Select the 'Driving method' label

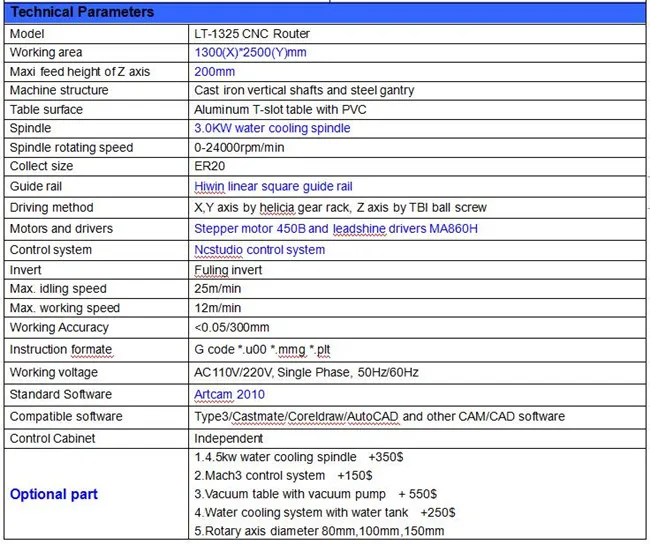[x=51, y=207]
